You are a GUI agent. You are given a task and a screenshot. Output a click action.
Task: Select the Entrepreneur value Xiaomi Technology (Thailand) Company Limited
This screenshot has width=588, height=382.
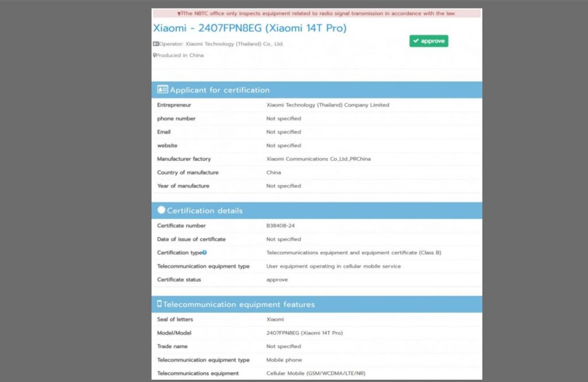click(328, 105)
